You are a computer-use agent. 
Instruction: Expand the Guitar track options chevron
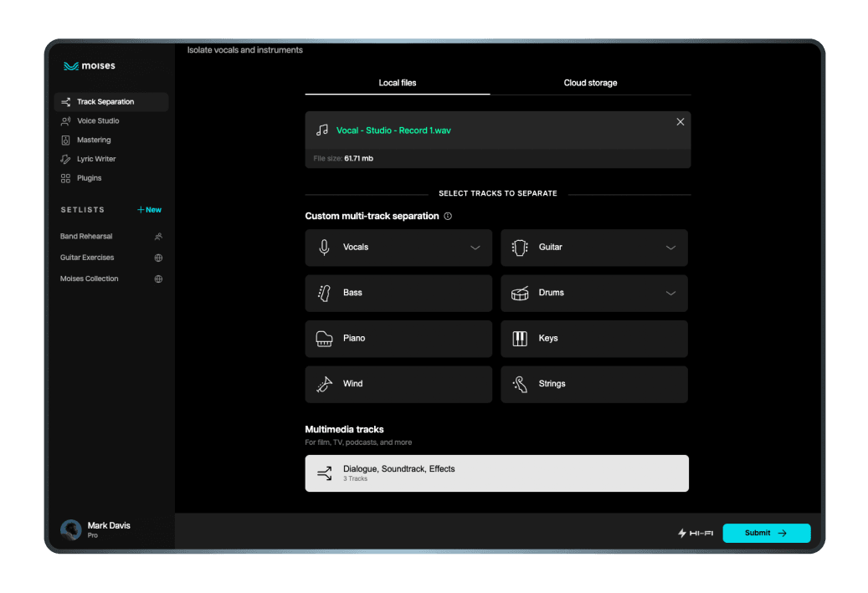pos(670,248)
